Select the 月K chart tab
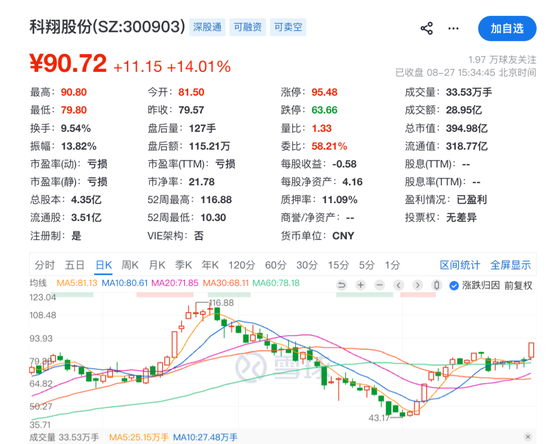Screen dimensions: 550x444 point(157,265)
